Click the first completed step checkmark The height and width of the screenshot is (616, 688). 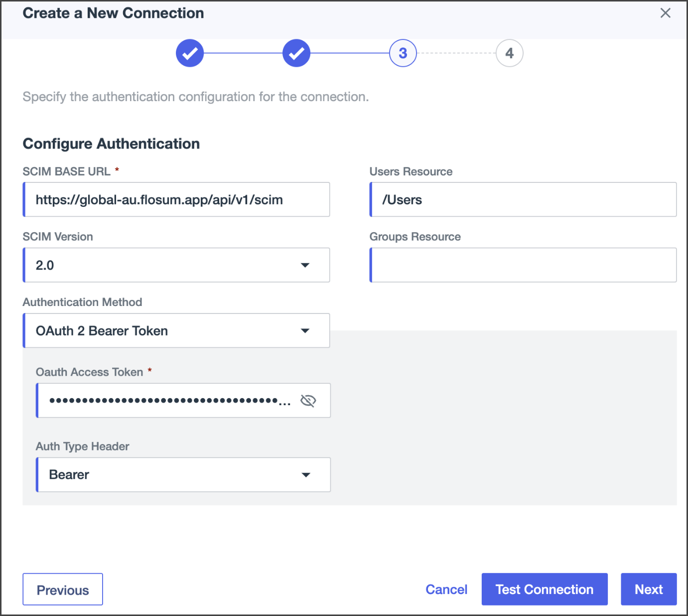[x=190, y=53]
